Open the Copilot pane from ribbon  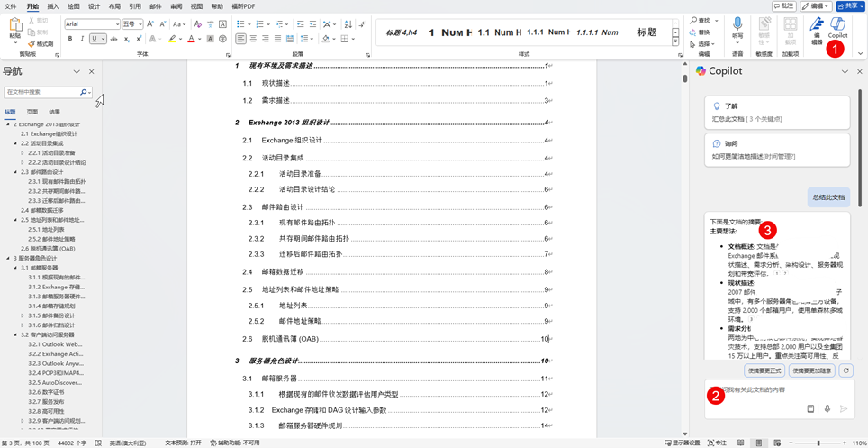click(x=837, y=28)
